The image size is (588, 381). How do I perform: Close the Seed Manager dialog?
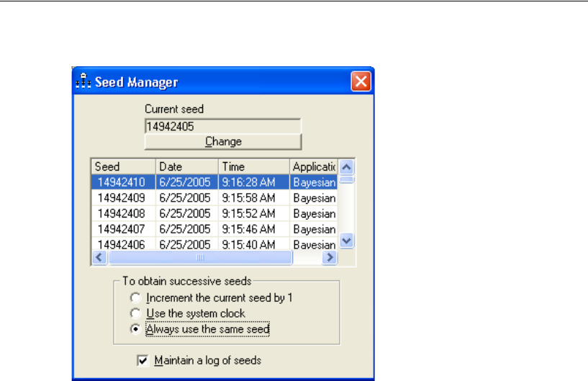click(361, 81)
